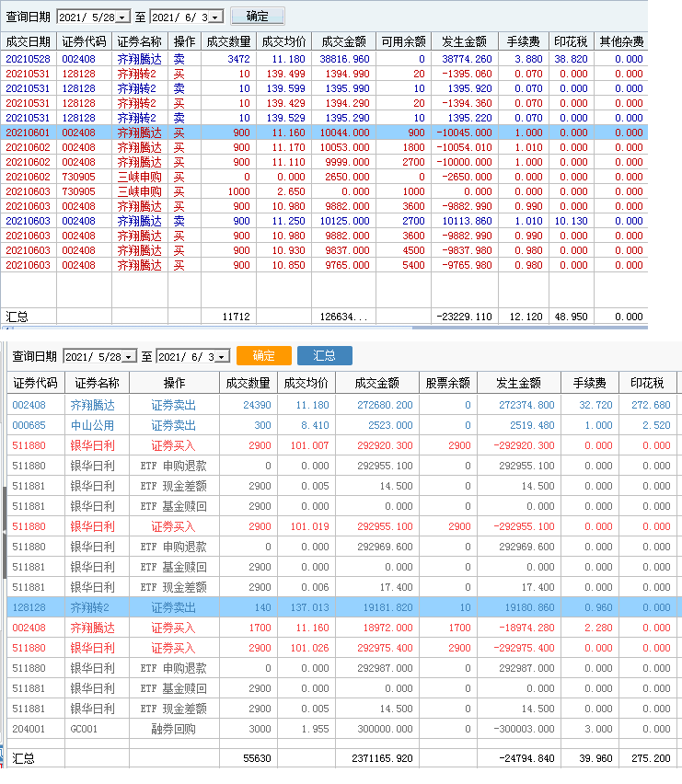Select the row with price 139.599
Screen dimensions: 682x784
tap(324, 88)
